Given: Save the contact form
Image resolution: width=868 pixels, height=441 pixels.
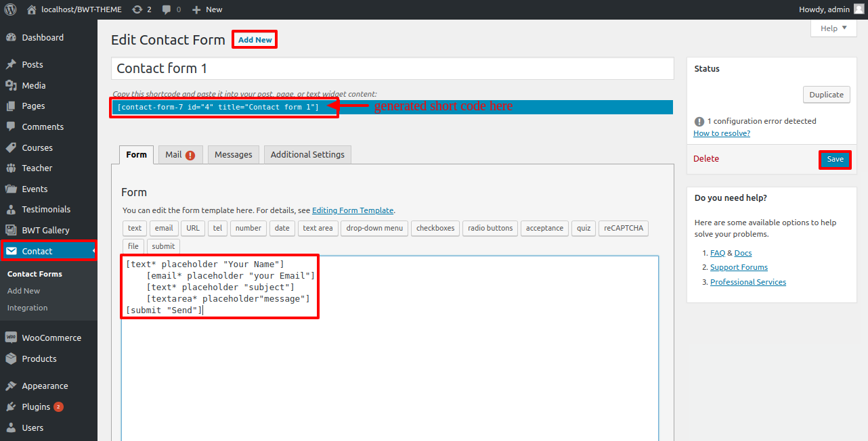Looking at the screenshot, I should coord(835,159).
